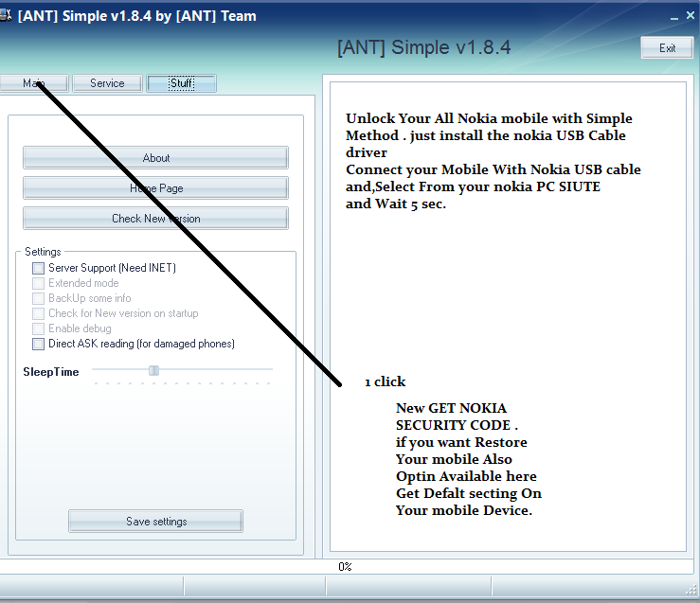
Task: Click the 'Settings' group label
Action: 43,252
